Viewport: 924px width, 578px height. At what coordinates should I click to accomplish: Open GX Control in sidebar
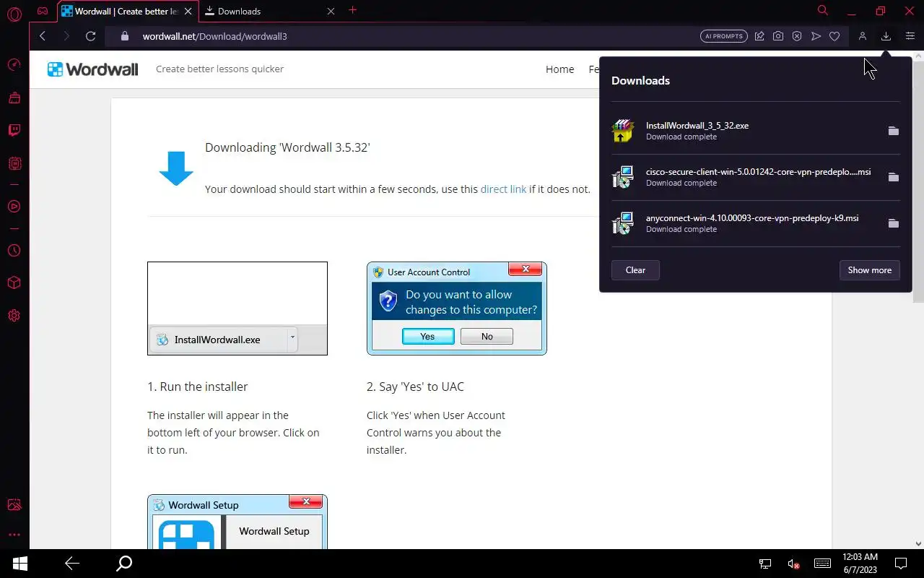pyautogui.click(x=14, y=65)
